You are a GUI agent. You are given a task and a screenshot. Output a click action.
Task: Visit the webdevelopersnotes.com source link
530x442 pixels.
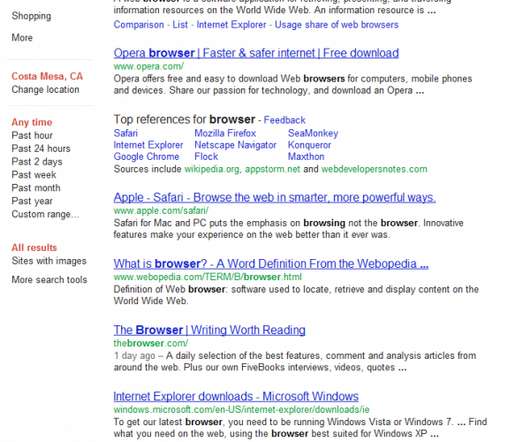(x=374, y=169)
